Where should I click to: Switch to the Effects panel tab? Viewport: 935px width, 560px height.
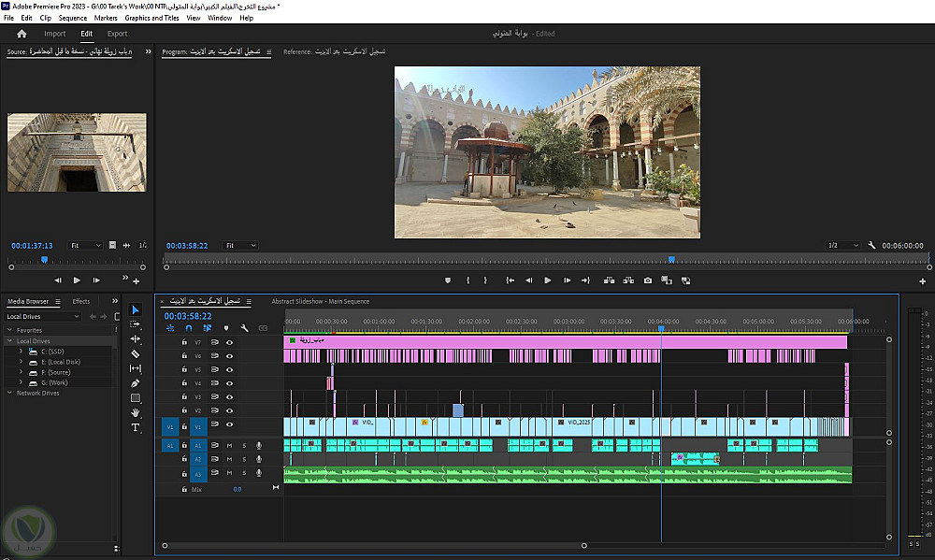[81, 301]
